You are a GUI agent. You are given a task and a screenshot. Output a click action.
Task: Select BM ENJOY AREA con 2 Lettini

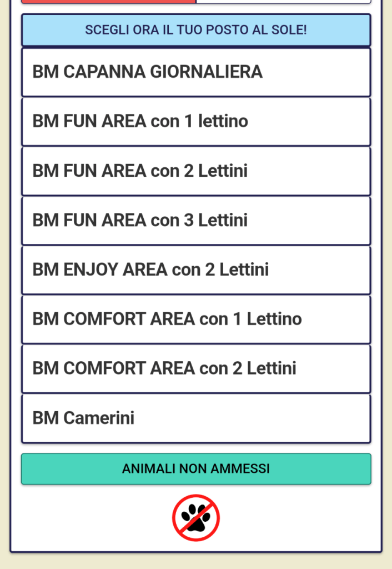(x=195, y=270)
